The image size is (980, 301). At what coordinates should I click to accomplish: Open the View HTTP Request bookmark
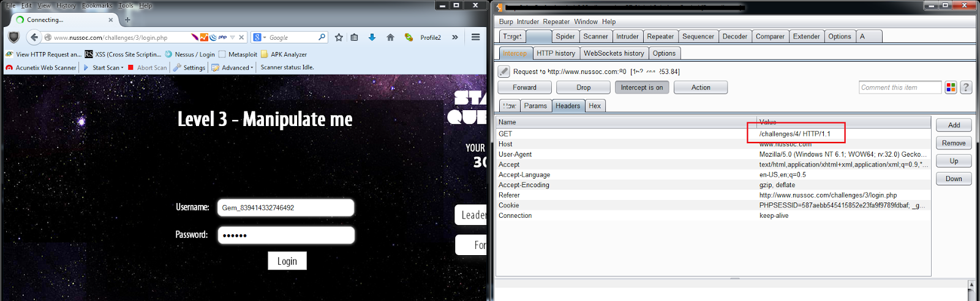[x=43, y=54]
